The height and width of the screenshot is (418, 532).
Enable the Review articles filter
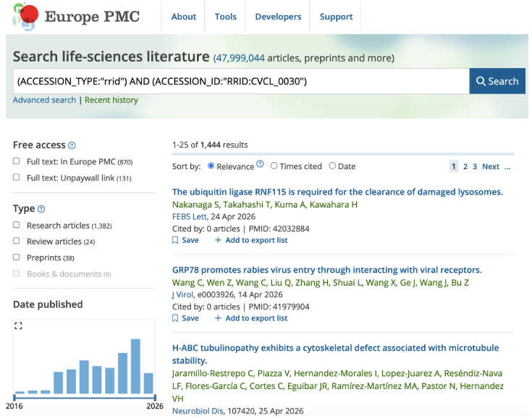[x=16, y=241]
